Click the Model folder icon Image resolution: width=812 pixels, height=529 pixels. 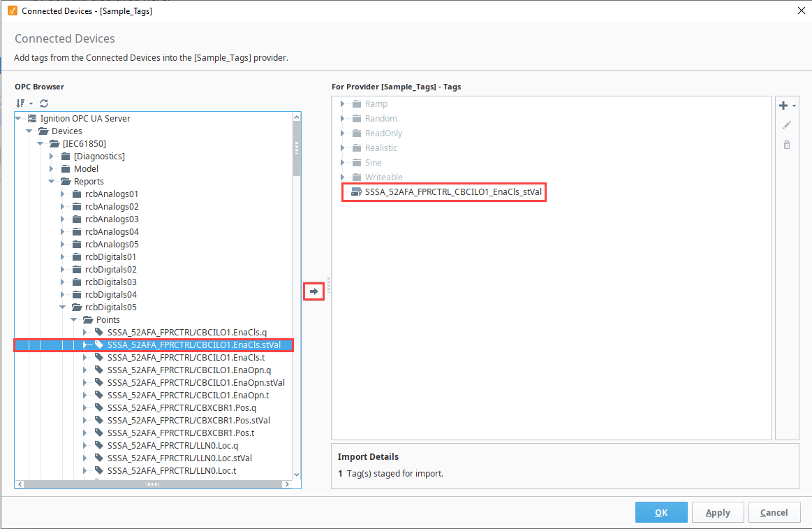66,169
